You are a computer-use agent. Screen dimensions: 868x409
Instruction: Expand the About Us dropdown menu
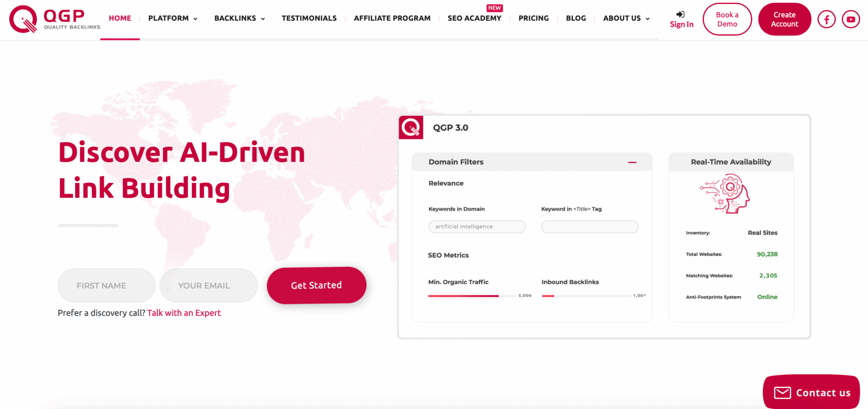click(626, 19)
